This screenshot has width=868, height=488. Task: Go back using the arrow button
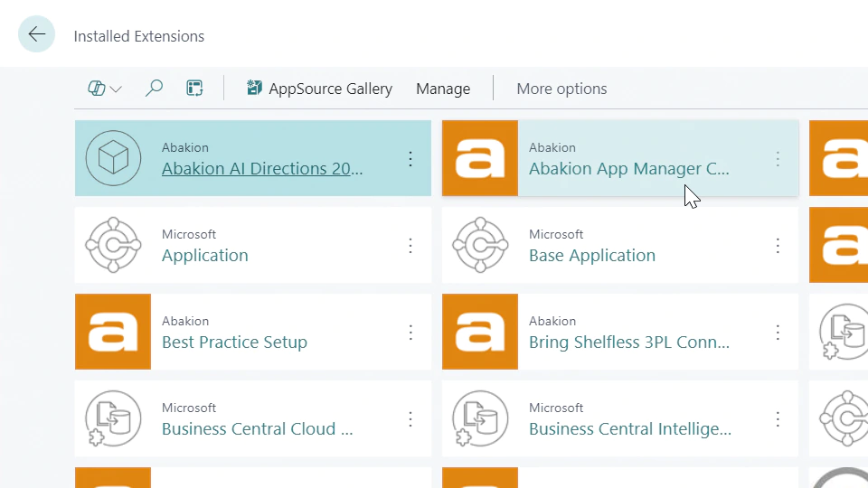coord(36,34)
